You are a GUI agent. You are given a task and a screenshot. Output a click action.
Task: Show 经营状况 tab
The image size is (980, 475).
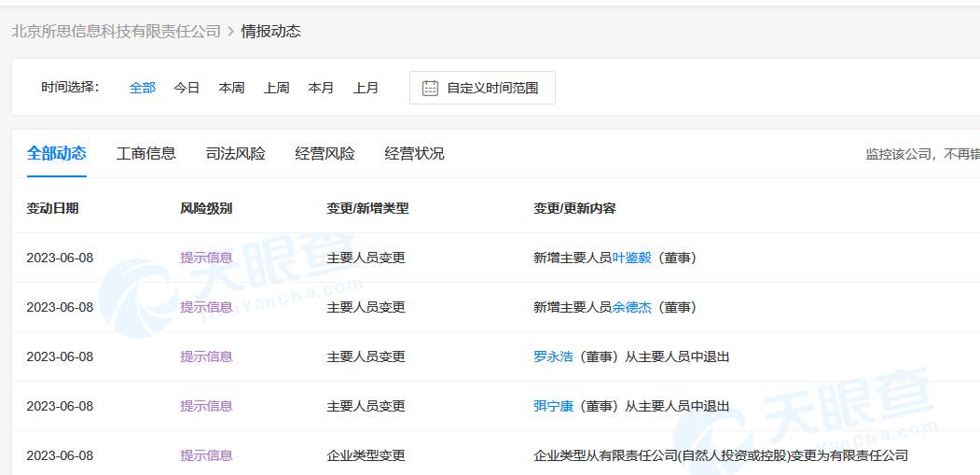click(415, 153)
